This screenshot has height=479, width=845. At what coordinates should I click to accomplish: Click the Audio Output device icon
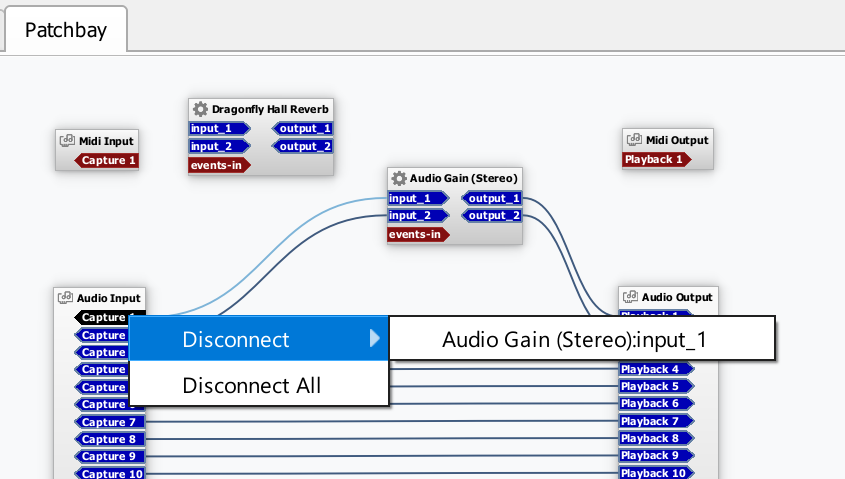click(x=631, y=297)
